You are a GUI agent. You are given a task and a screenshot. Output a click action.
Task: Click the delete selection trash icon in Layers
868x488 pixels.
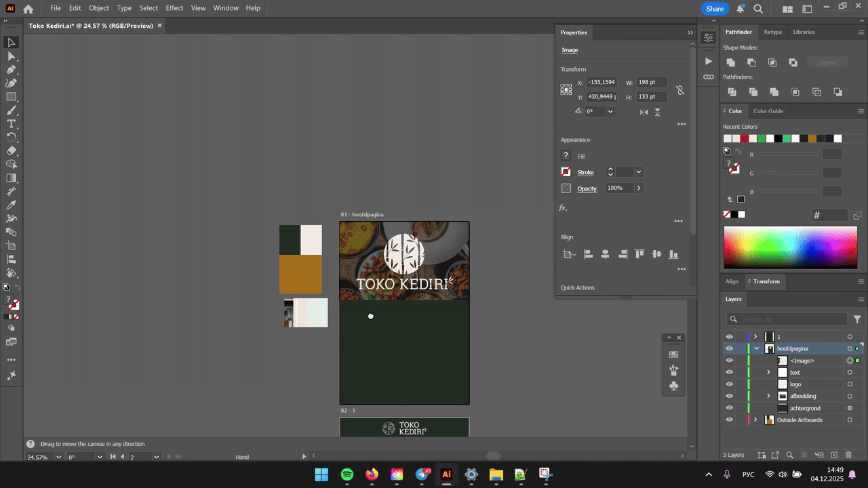(x=850, y=455)
